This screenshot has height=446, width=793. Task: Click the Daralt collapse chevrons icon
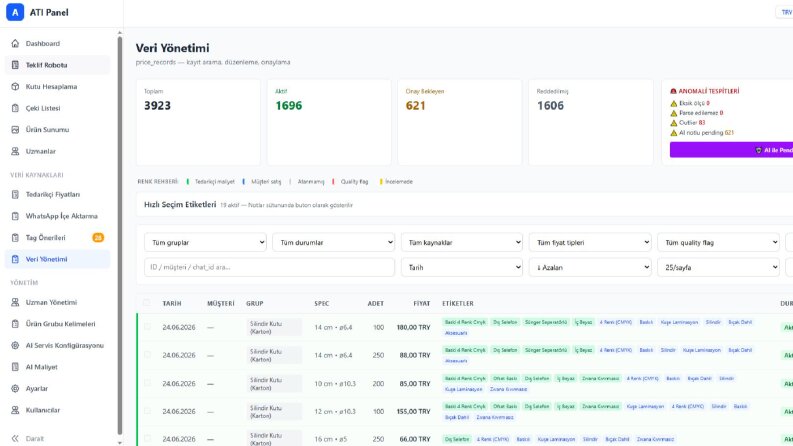click(x=15, y=438)
